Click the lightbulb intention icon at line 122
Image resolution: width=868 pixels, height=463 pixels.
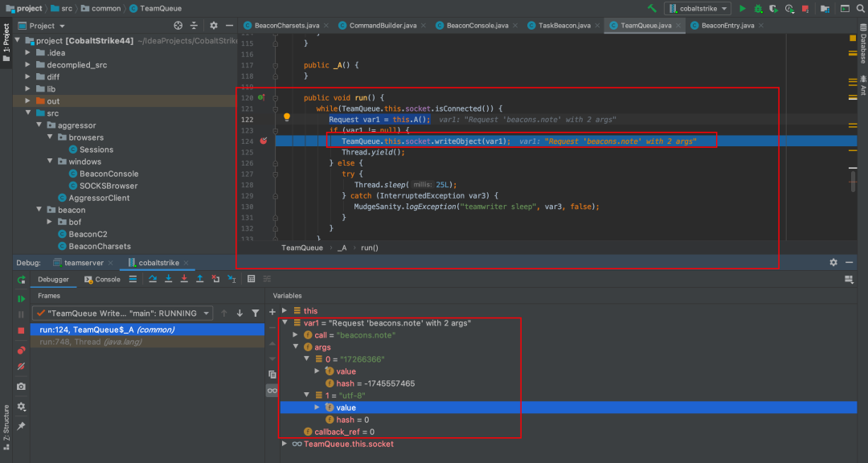pos(287,117)
